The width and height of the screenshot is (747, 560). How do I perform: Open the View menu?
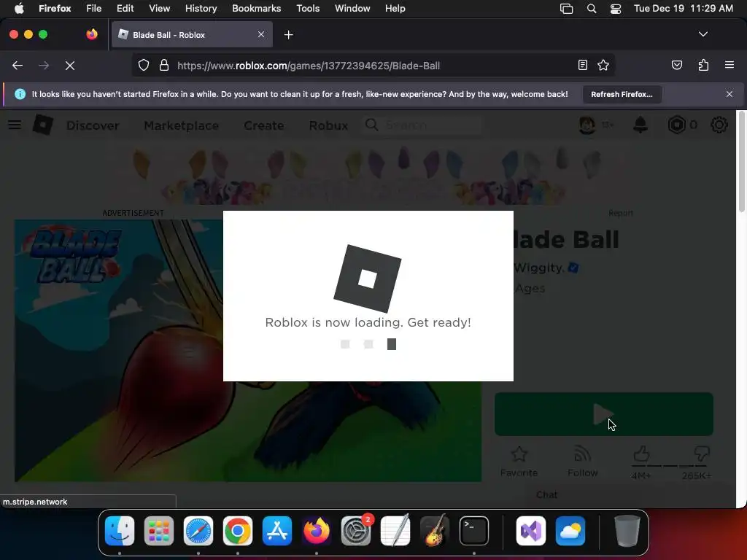pos(160,8)
